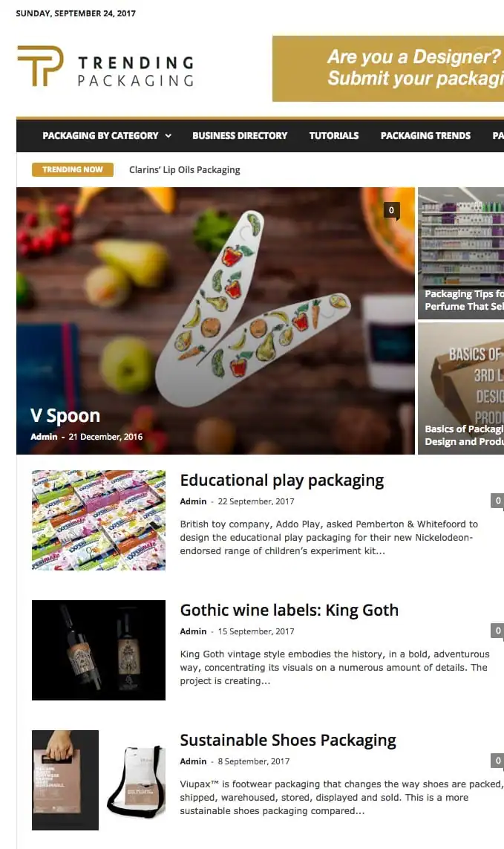Expand the Packaging By Category chevron

[168, 135]
